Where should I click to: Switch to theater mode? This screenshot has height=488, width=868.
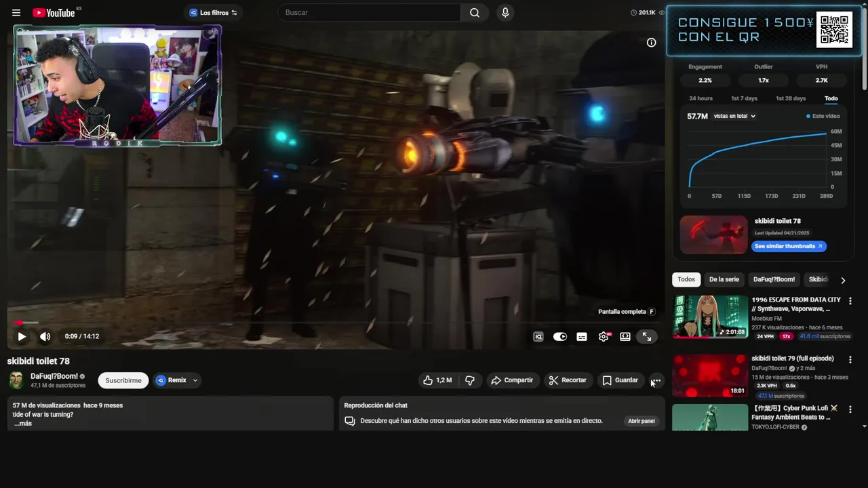point(625,336)
